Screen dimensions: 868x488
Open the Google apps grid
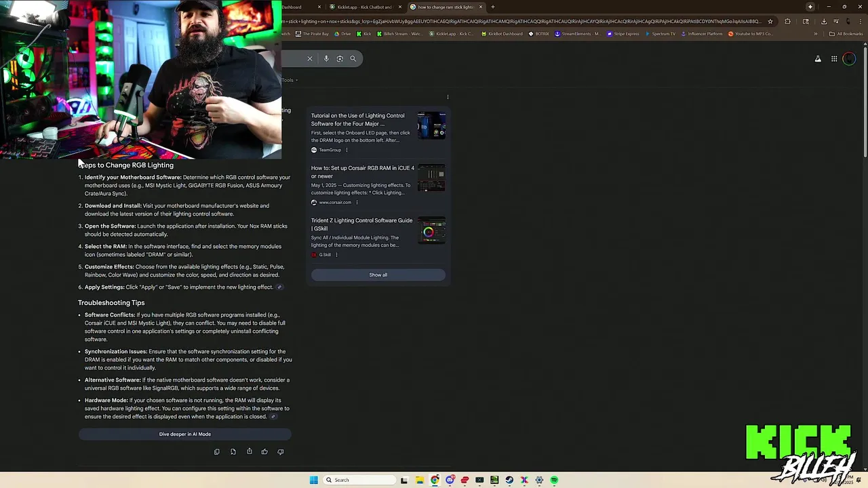pos(834,59)
